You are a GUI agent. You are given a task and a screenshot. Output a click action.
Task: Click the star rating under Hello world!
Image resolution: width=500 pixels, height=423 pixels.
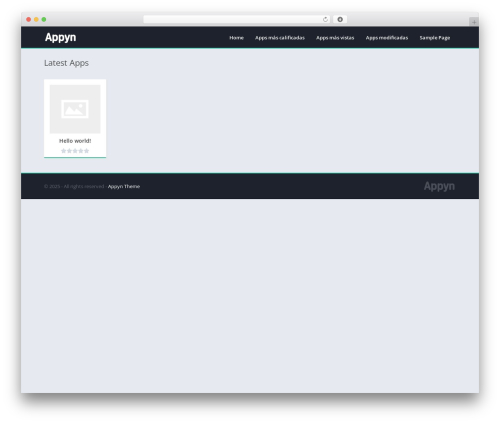coord(75,151)
